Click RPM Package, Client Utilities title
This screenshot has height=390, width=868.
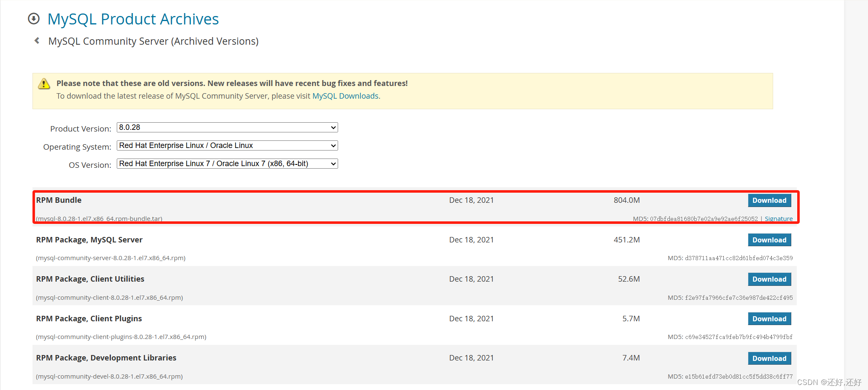pos(90,279)
